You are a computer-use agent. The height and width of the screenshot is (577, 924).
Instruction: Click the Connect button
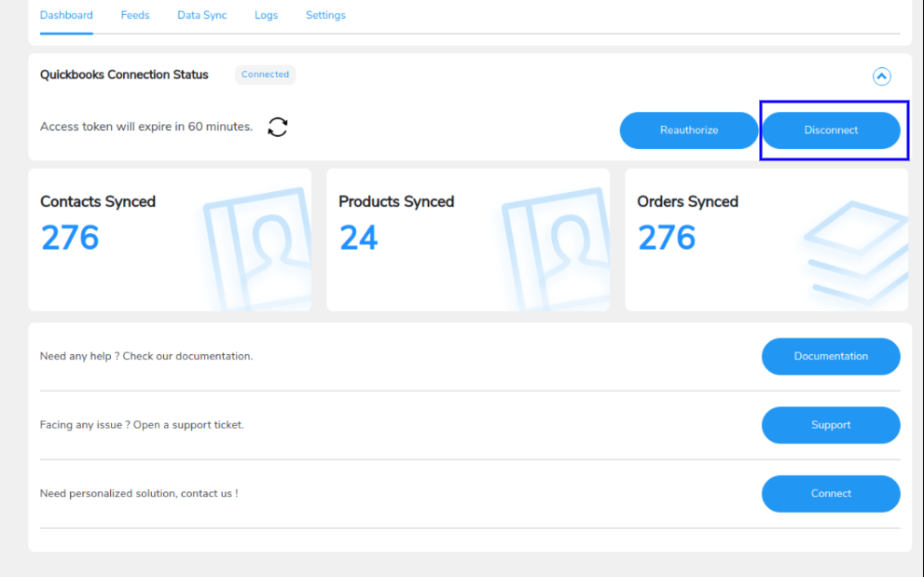click(x=831, y=493)
